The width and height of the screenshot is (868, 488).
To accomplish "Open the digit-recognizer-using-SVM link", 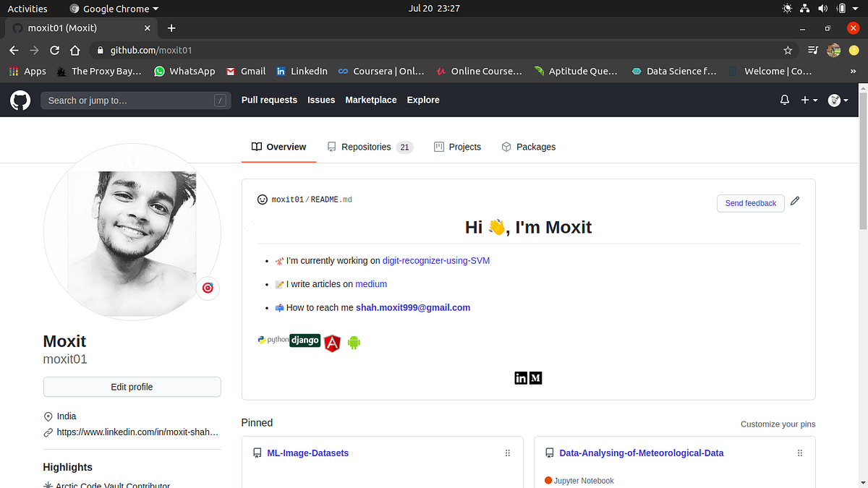I will [435, 260].
